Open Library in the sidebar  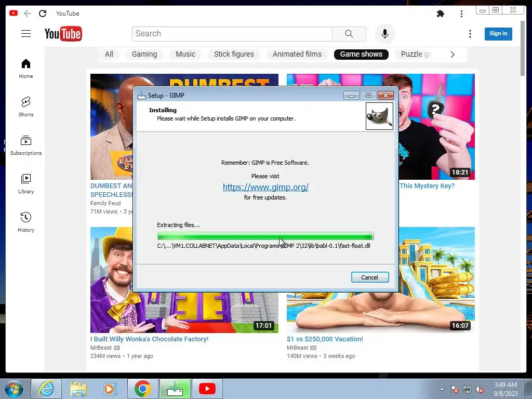pos(26,184)
